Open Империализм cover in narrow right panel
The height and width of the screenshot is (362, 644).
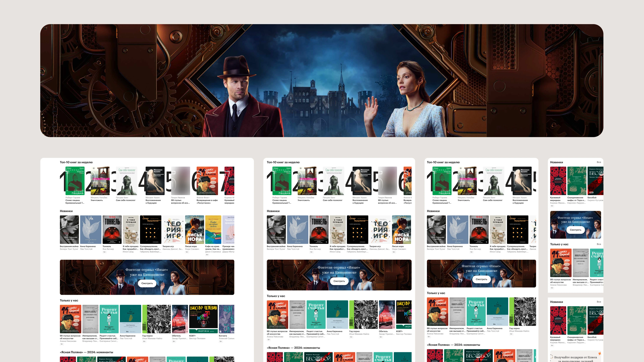(x=581, y=263)
